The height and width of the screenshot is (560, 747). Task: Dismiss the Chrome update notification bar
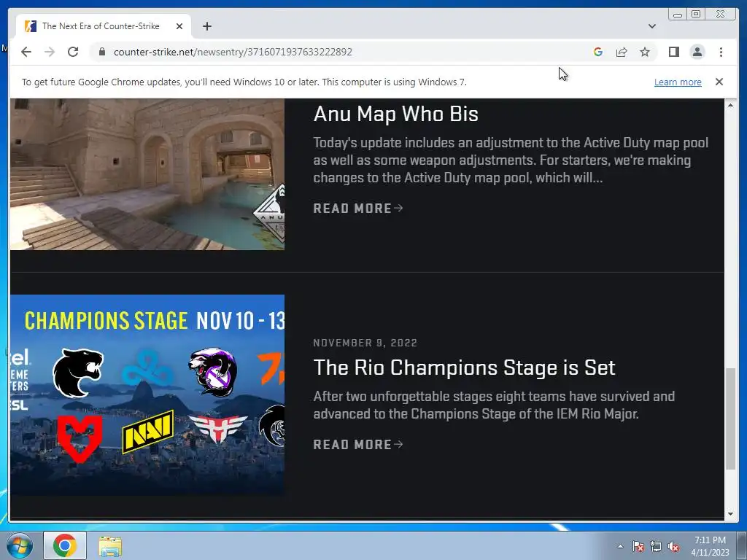(719, 82)
